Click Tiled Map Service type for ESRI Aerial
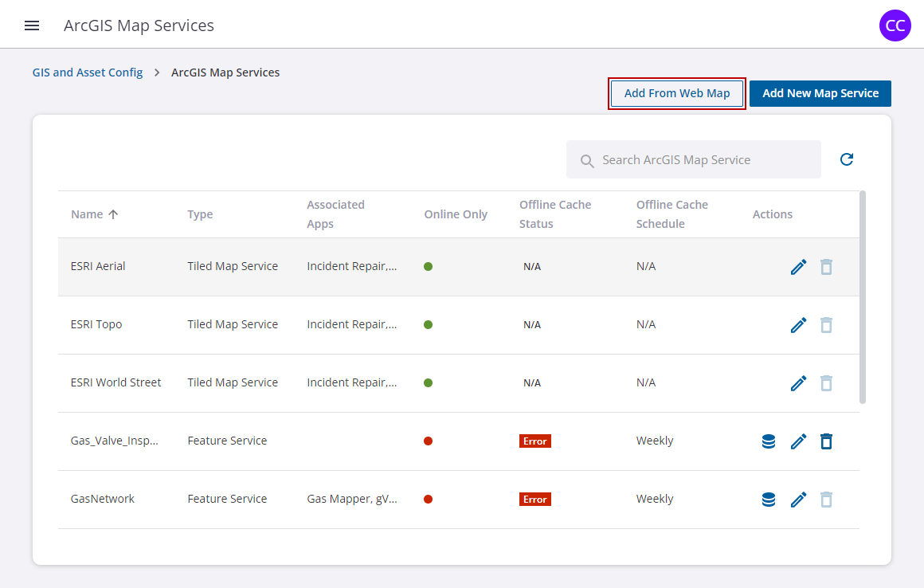 [x=232, y=266]
